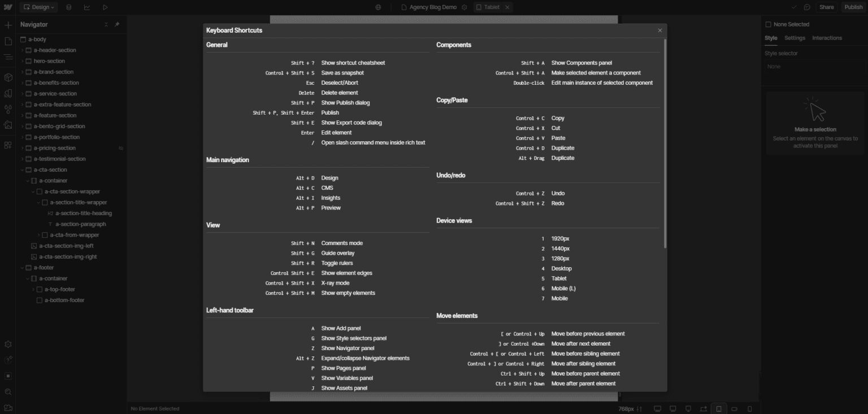Screen dimensions: 868x414
Task: Open the Pages panel icon
Action: tap(8, 41)
